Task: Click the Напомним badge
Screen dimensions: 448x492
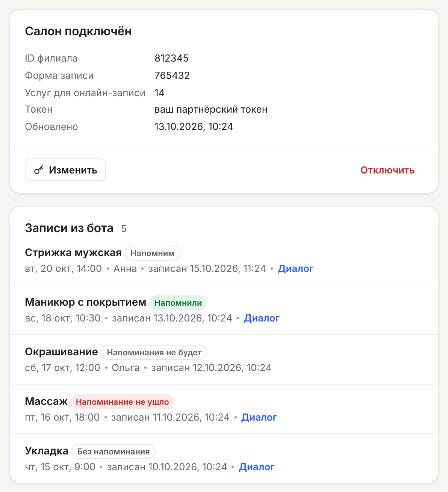Action: (153, 253)
